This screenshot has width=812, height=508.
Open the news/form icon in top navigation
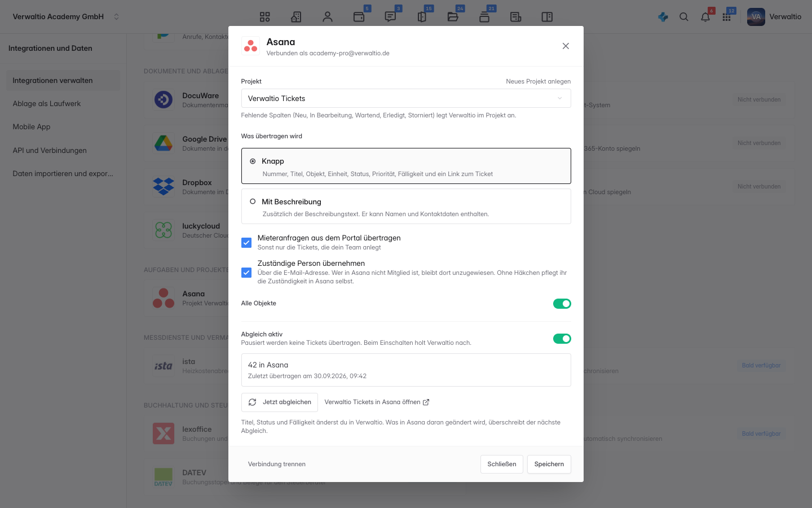click(x=515, y=17)
